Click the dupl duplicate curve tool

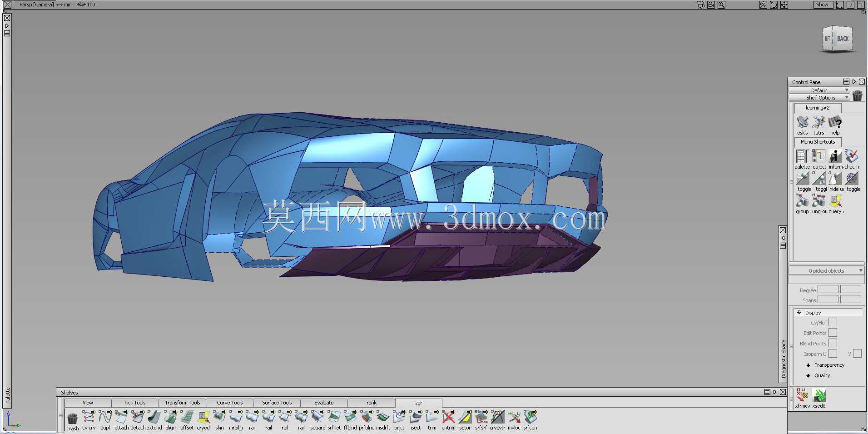105,417
